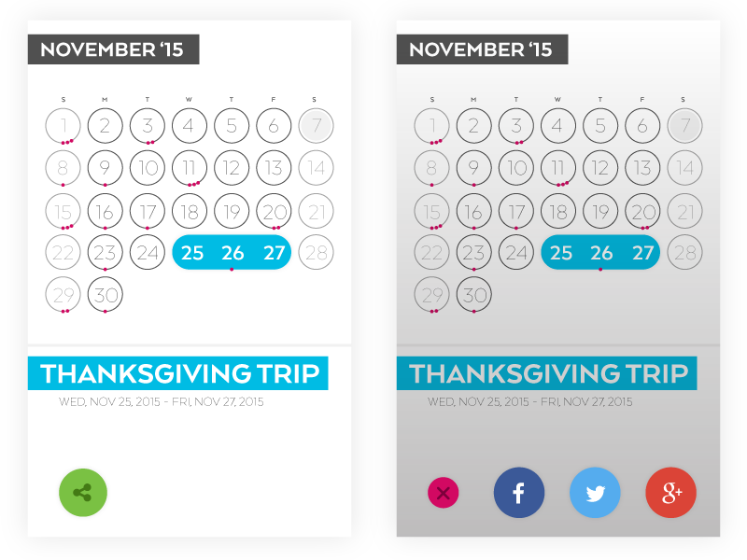
Task: Select November 23 in the white calendar
Action: pyautogui.click(x=105, y=252)
